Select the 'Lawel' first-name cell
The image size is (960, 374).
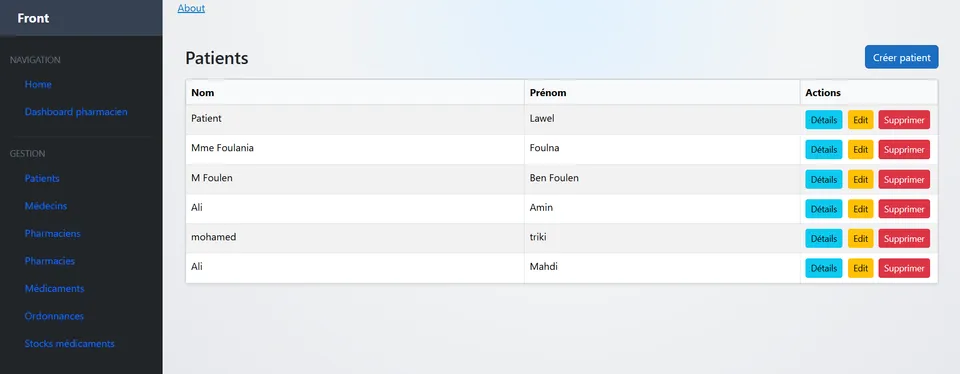coord(662,120)
